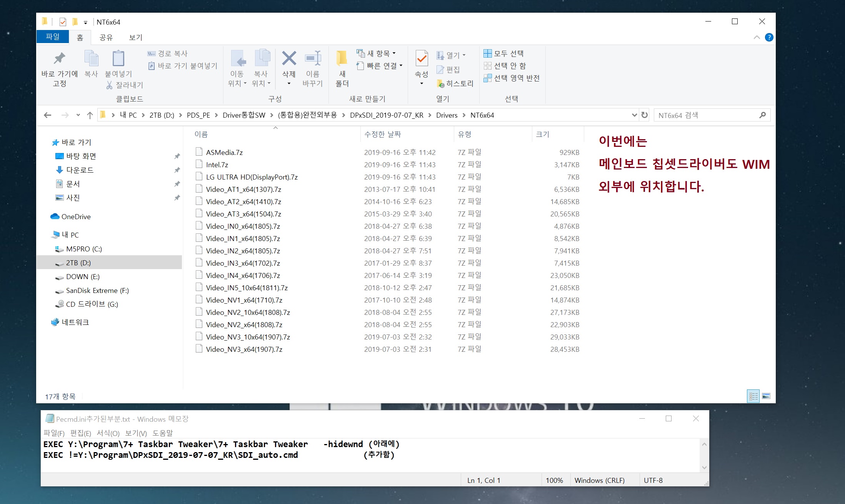Click the blue Help question mark icon
Viewport: 845px width, 504px height.
click(x=769, y=37)
